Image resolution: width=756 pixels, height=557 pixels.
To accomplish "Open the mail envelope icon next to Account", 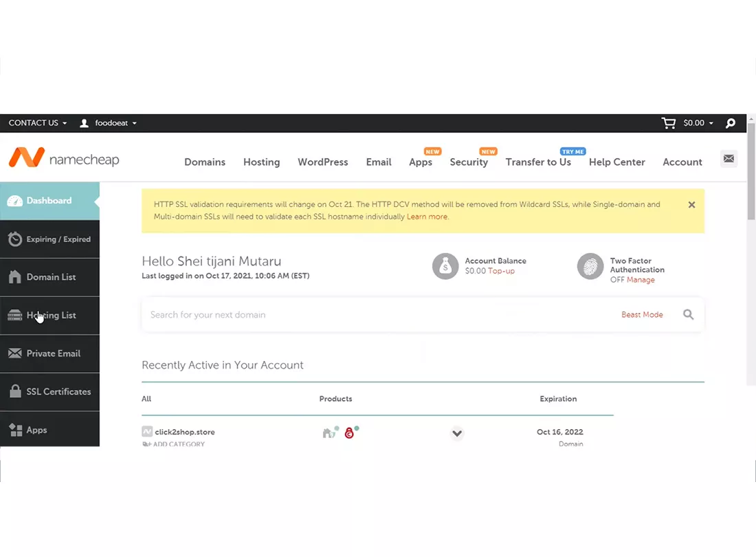I will coord(729,159).
